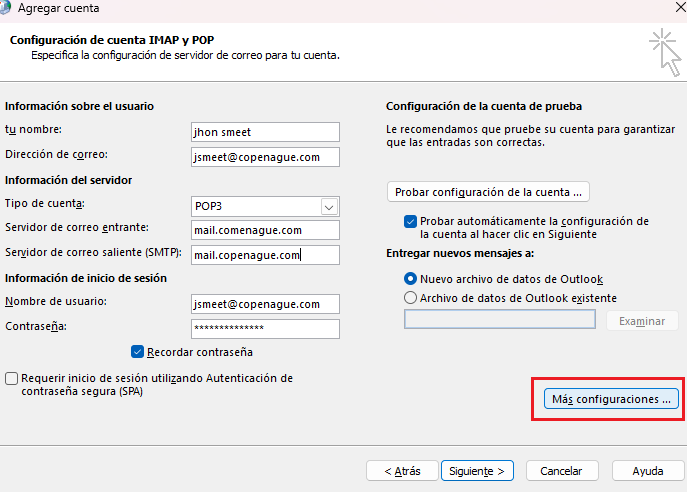Click the Nombre de usuario field
This screenshot has width=687, height=492.
[265, 304]
